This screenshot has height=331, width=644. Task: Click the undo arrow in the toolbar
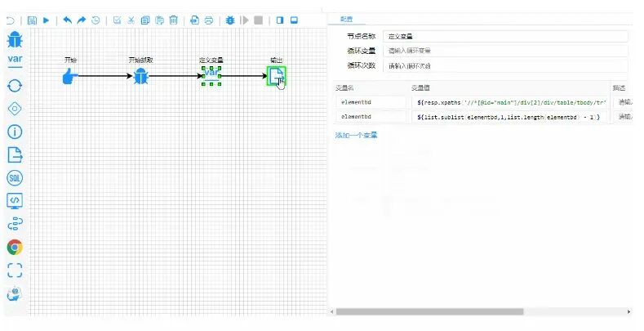click(68, 20)
